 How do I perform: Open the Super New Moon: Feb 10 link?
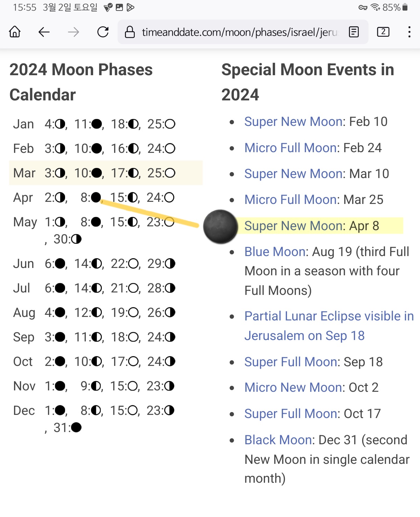click(293, 121)
